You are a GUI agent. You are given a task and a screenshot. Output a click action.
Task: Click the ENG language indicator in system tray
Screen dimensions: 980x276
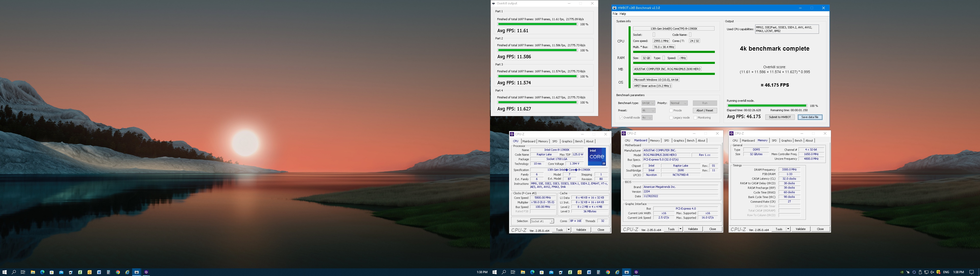[x=946, y=272]
